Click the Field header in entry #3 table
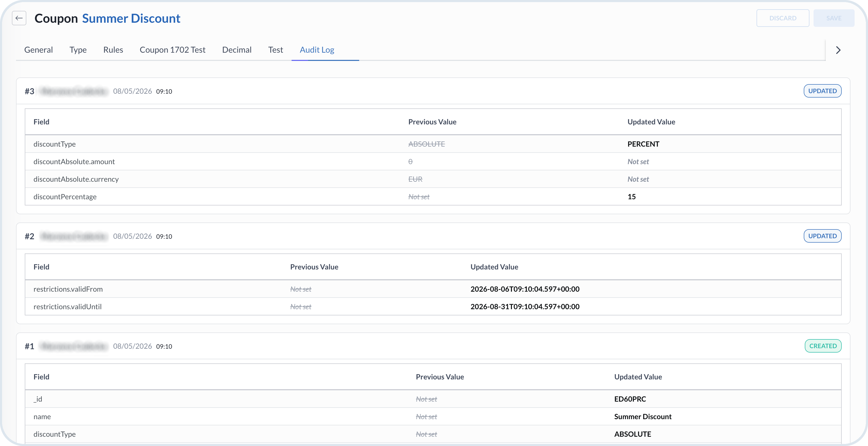Screen dimensions: 868x446 click(42, 122)
